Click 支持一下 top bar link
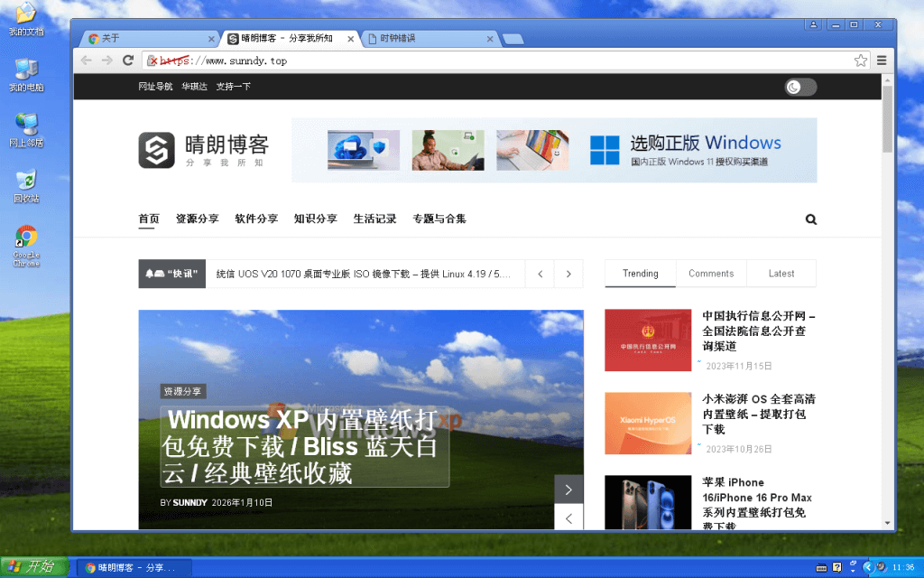 click(x=234, y=87)
